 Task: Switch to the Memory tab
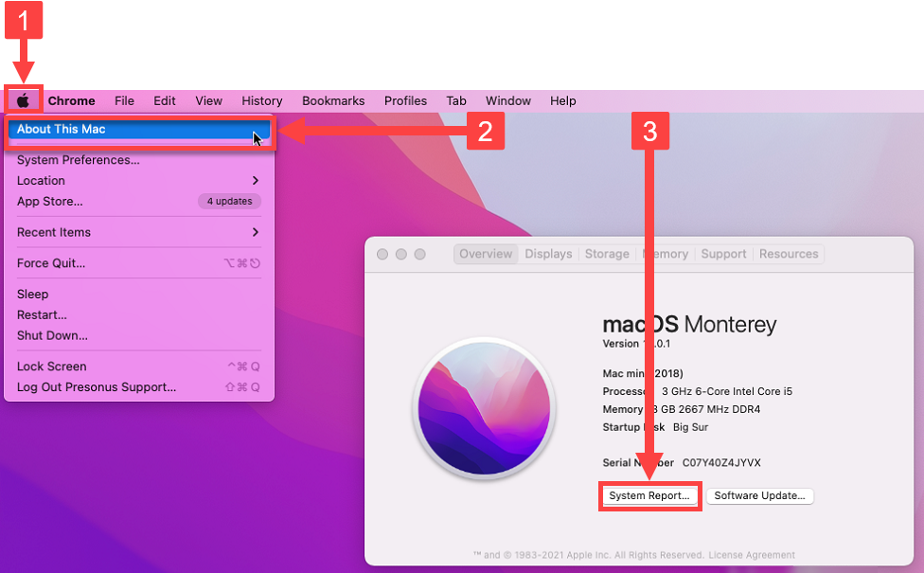(666, 254)
